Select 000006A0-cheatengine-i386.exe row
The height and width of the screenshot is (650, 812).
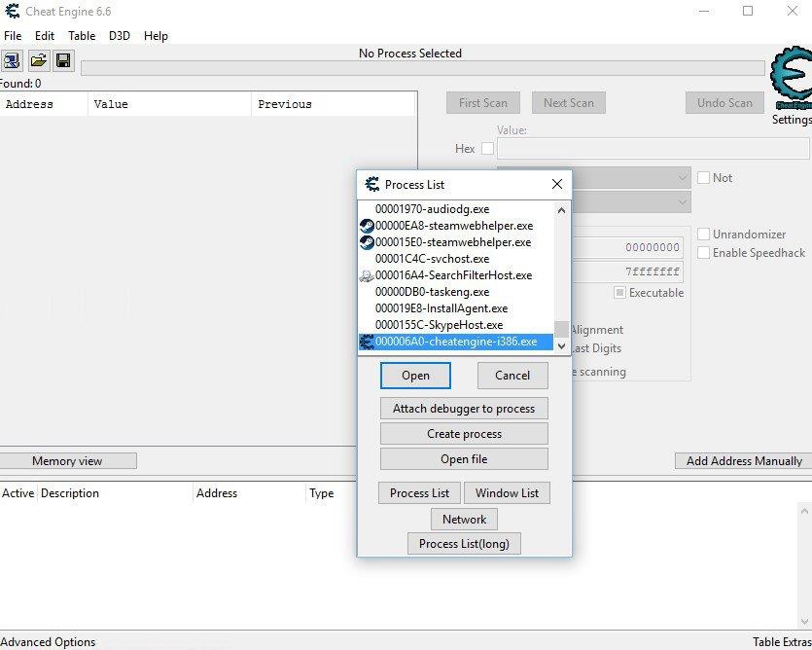coord(456,342)
